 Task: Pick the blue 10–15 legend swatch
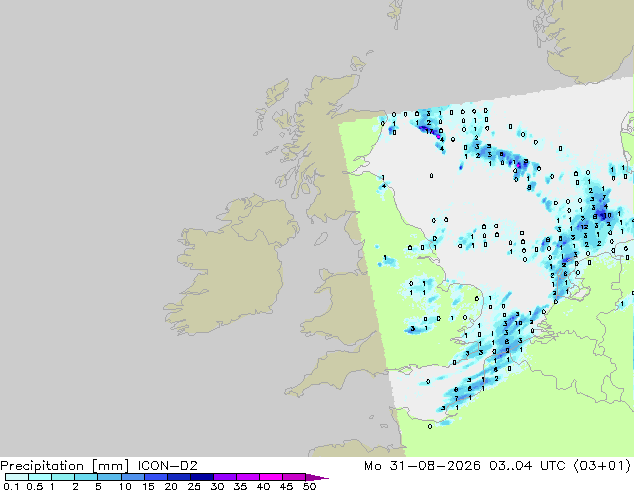point(133,477)
